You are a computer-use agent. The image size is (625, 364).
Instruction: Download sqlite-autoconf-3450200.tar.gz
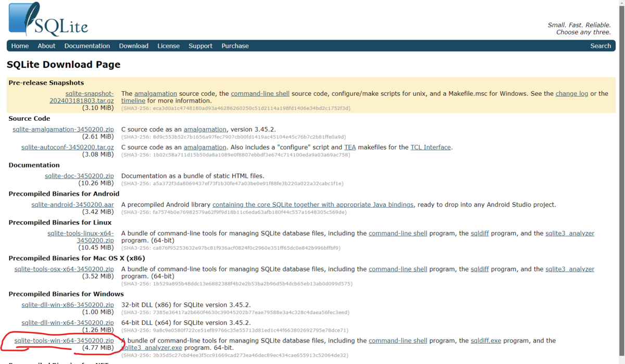(x=67, y=147)
